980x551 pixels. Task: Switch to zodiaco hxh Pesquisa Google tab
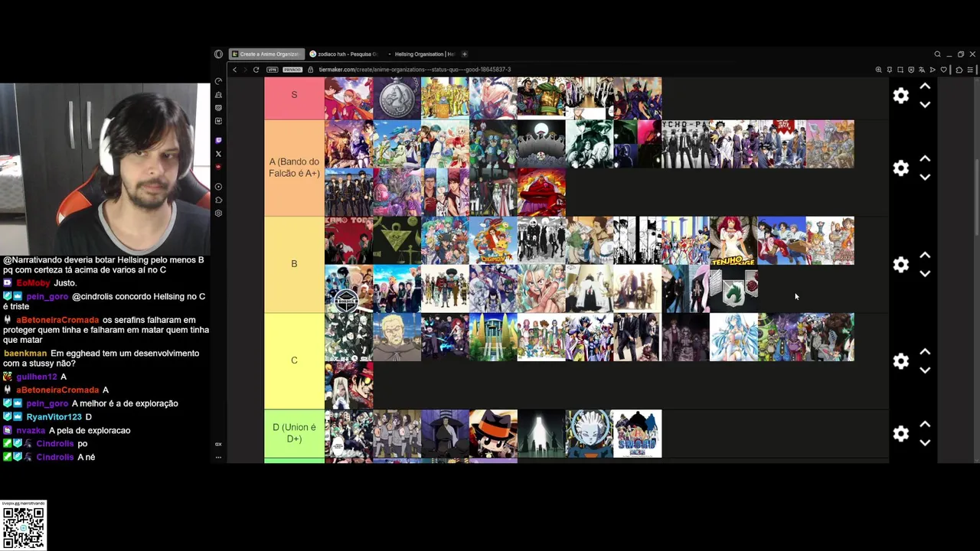(345, 54)
